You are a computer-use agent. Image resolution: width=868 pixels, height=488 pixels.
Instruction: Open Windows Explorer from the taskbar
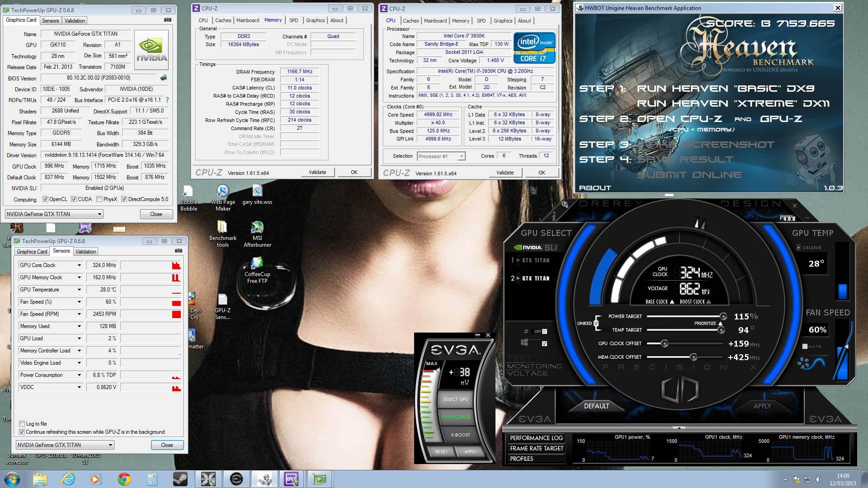40,479
